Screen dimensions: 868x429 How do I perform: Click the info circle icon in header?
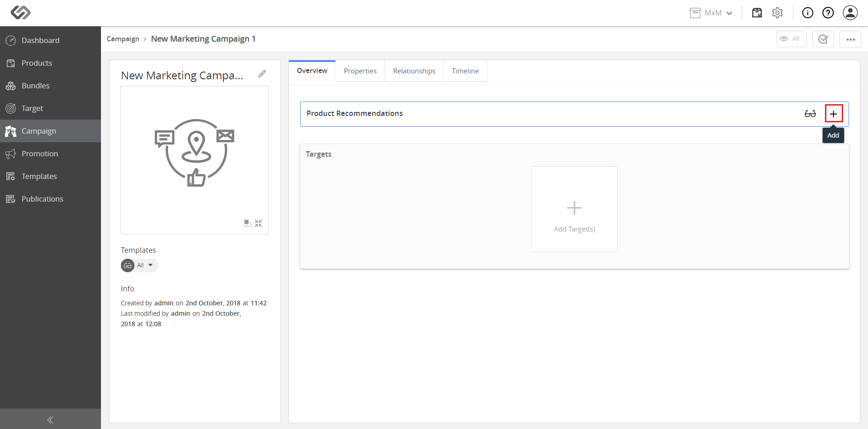coord(808,13)
